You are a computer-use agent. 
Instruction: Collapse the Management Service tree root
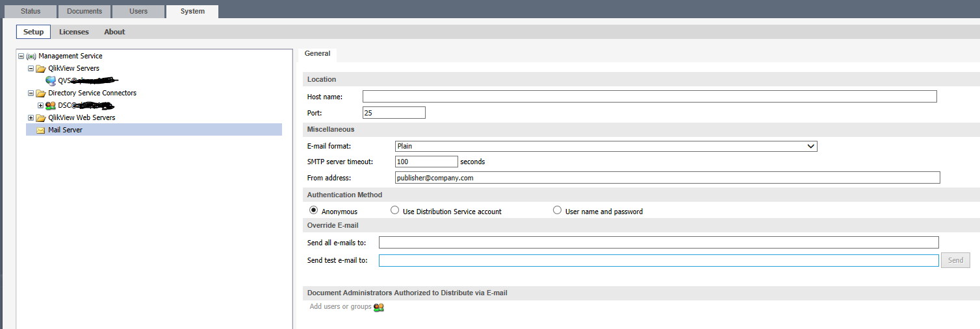[21, 56]
